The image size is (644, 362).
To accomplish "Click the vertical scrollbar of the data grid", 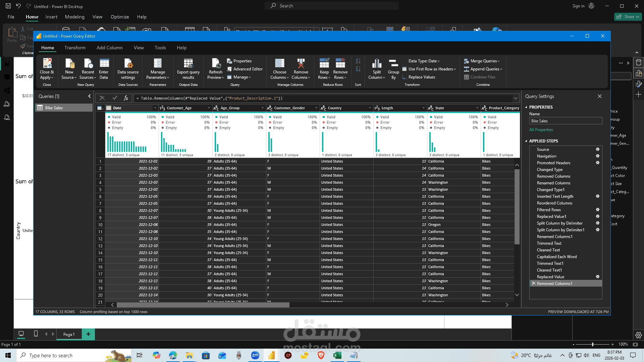I will coord(517,207).
